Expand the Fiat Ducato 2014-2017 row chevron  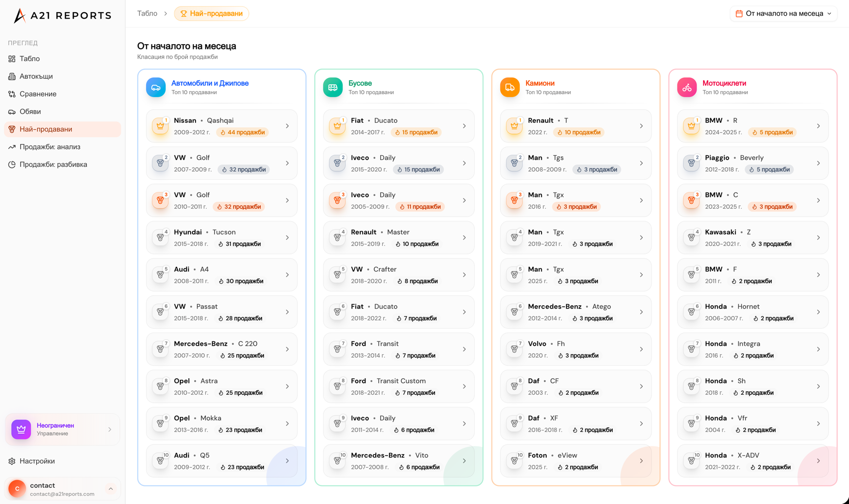tap(464, 126)
